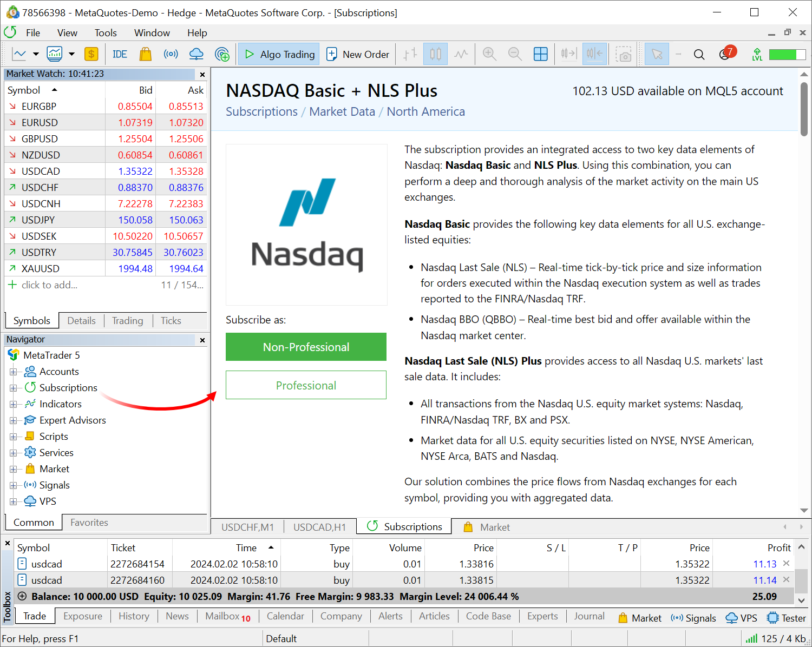Click the zoom in magnifier icon
The height and width of the screenshot is (647, 812).
point(489,54)
